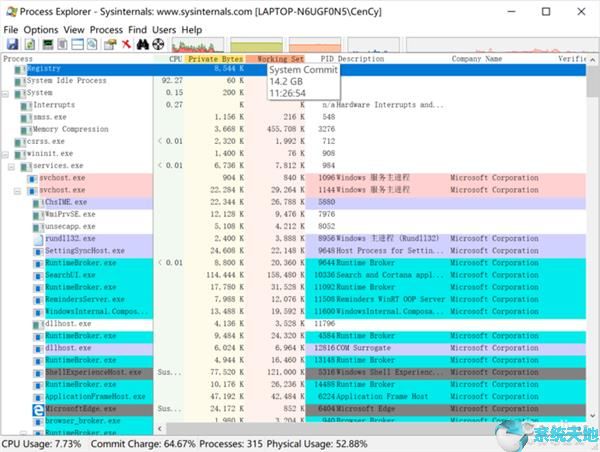This screenshot has height=452, width=600.
Task: Open the Process menu
Action: click(106, 30)
